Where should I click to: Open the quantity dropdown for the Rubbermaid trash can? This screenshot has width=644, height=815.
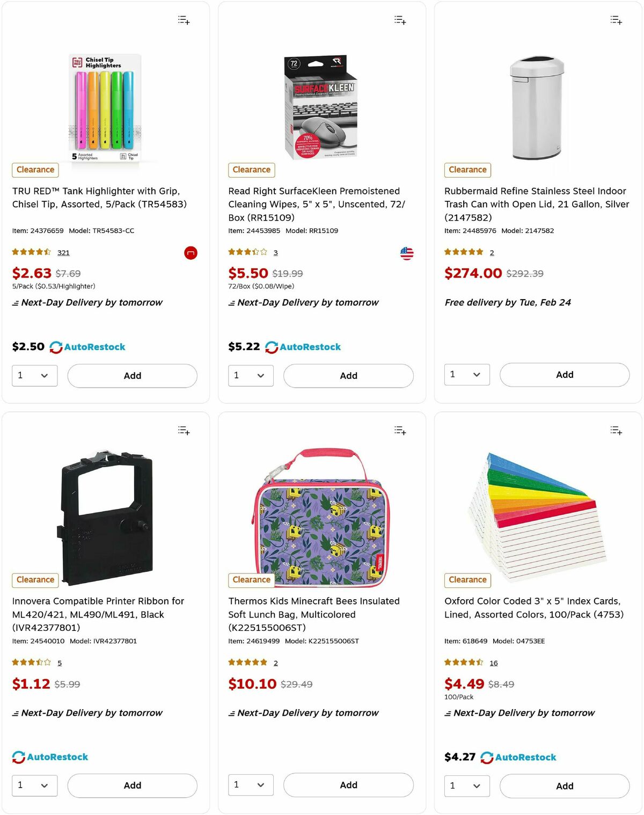coord(466,375)
